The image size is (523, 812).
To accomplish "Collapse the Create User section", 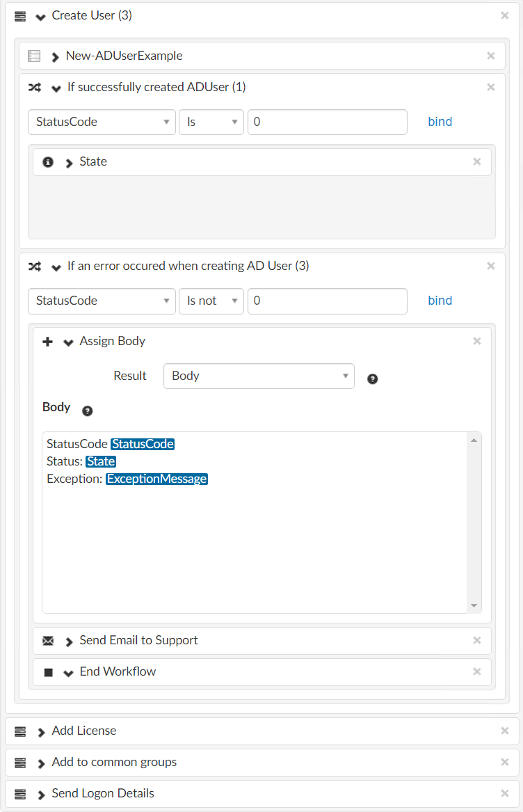I will tap(40, 16).
